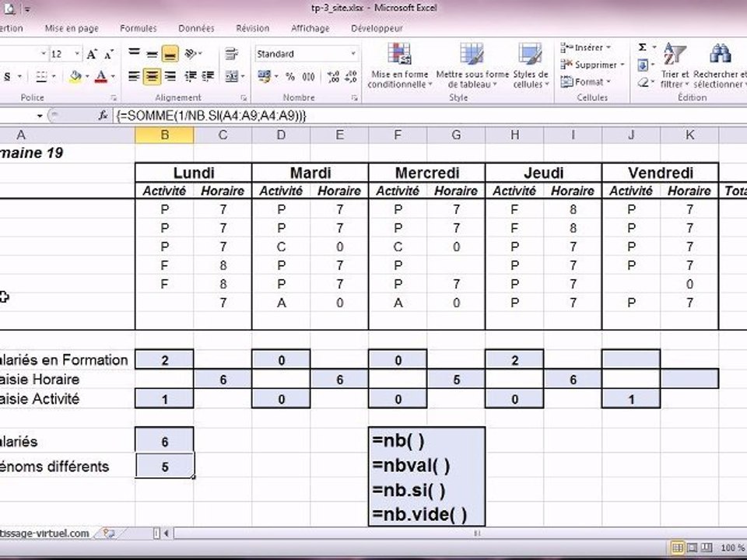Screen dimensions: 747x560
Task: Expand the AutoSum dropdown arrow
Action: tap(654, 47)
